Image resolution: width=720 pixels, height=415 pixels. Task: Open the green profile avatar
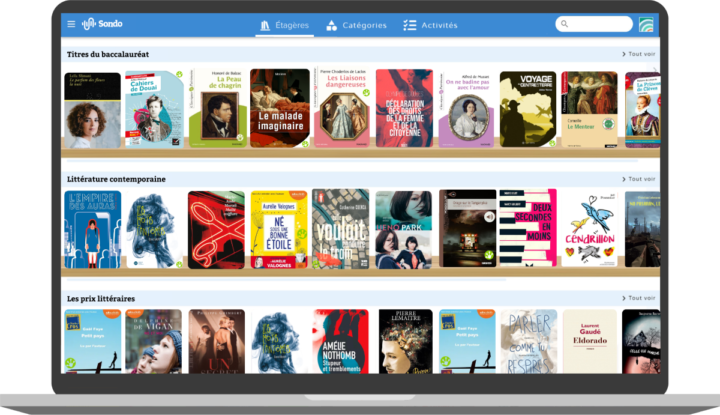tap(646, 24)
